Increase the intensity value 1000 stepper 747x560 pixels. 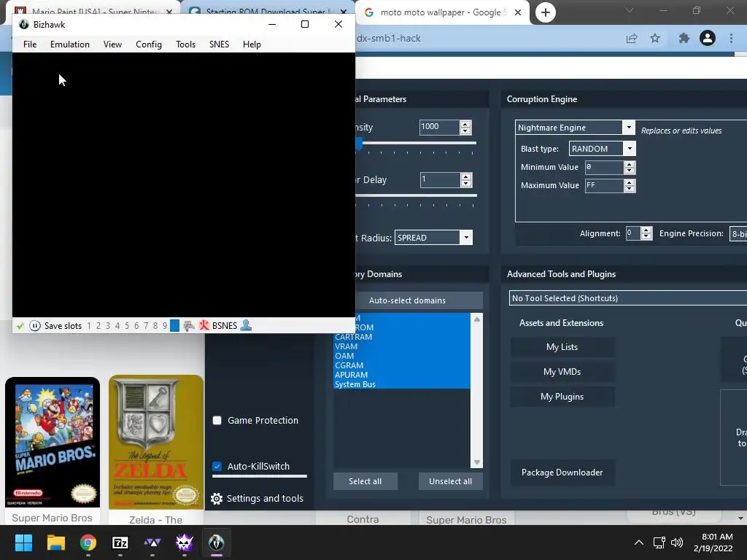point(465,124)
